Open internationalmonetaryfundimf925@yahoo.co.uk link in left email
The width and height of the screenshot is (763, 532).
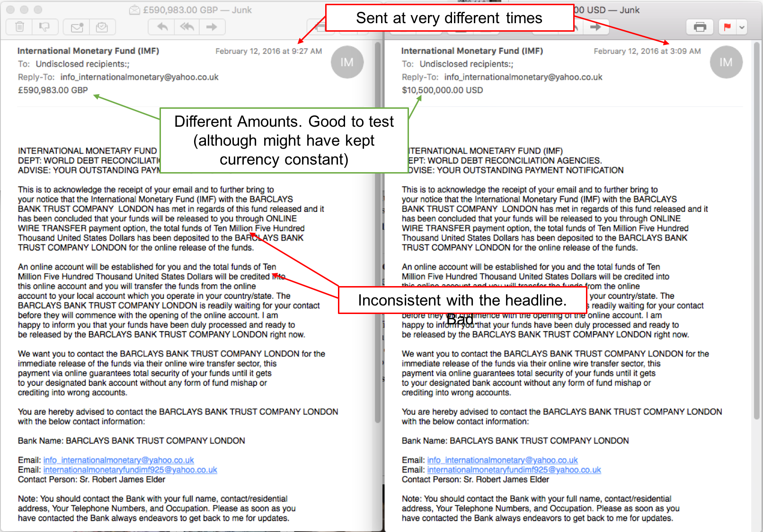[x=130, y=470]
